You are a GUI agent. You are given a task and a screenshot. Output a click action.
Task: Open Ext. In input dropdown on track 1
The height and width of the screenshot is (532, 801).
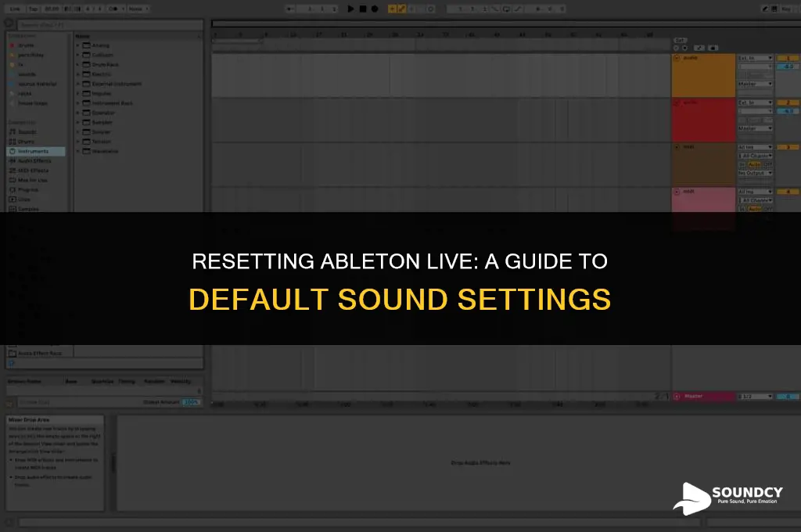tap(755, 58)
